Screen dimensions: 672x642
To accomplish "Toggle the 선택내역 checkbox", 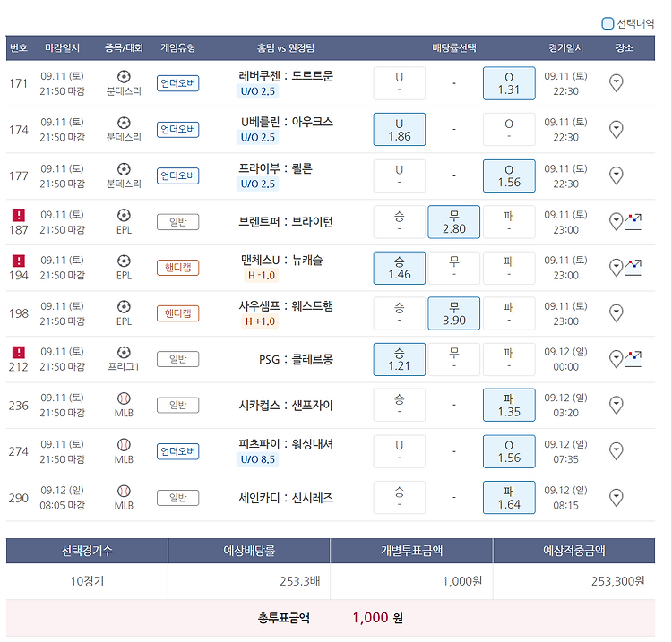I will click(607, 23).
